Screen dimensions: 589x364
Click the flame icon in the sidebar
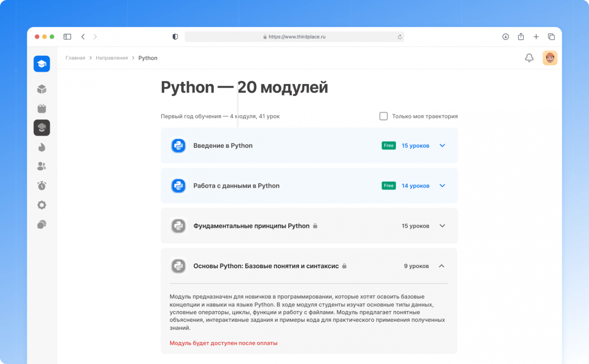42,147
